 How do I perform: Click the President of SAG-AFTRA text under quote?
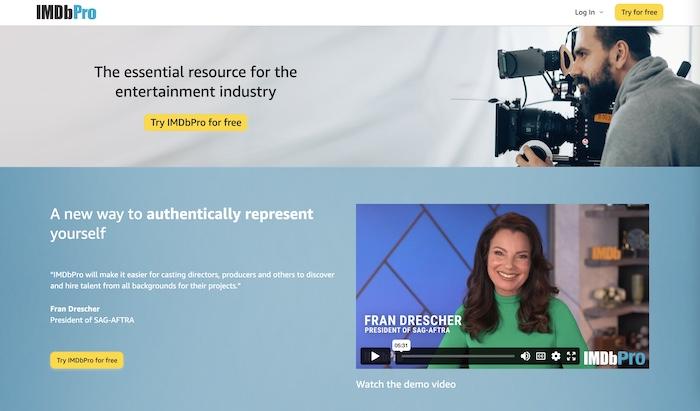coord(92,320)
